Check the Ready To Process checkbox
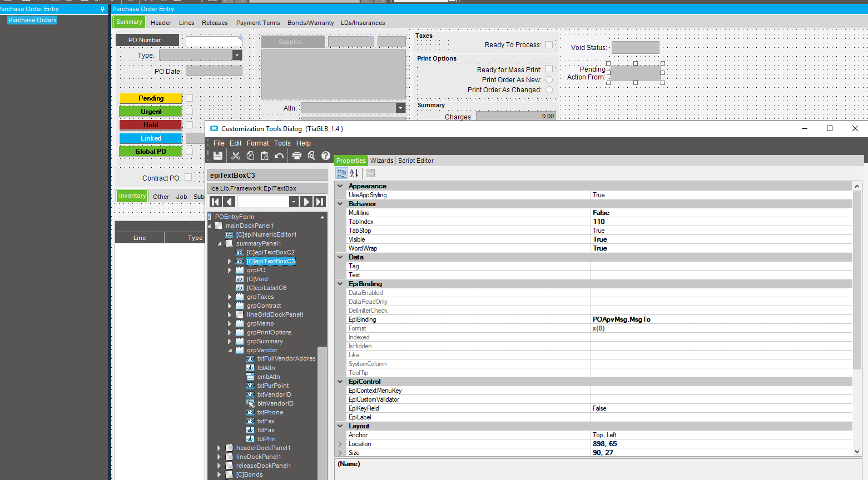This screenshot has width=868, height=480. 549,45
